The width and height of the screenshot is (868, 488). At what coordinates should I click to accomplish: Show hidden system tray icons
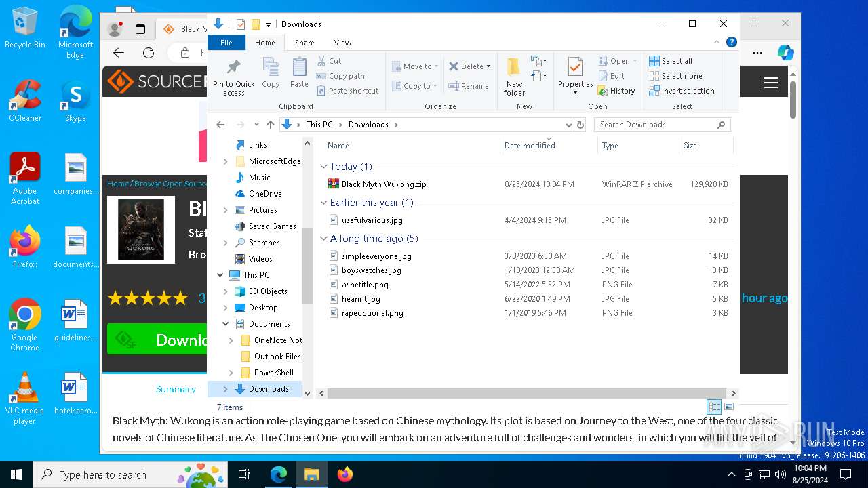(x=732, y=474)
